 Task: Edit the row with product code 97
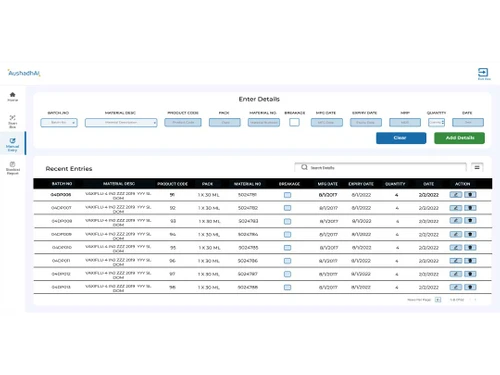point(455,274)
